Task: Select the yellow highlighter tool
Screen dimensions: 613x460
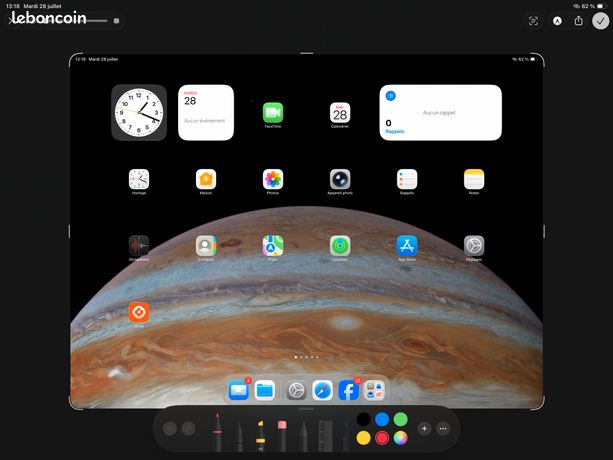Action: pos(260,435)
